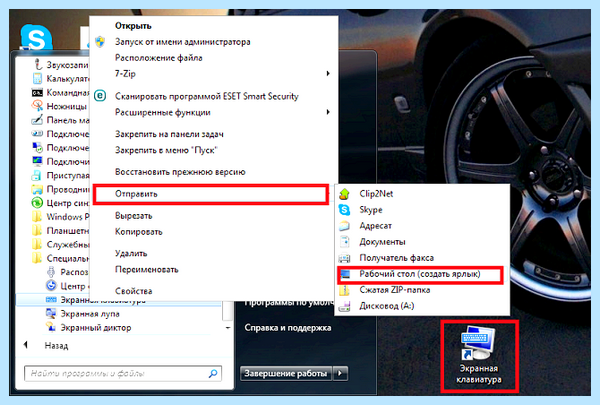Click the Skype icon in Send To submenu

pyautogui.click(x=344, y=210)
